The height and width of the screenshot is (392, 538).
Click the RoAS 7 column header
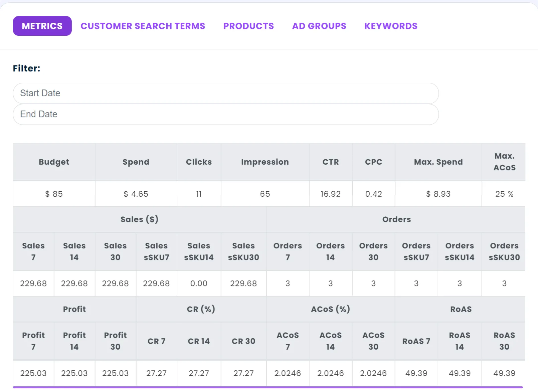tap(416, 341)
